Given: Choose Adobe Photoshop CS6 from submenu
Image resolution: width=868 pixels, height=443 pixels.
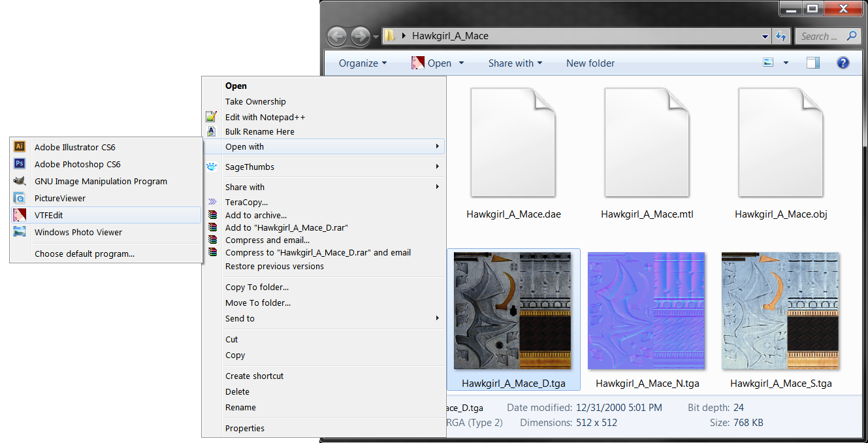Looking at the screenshot, I should pyautogui.click(x=106, y=164).
